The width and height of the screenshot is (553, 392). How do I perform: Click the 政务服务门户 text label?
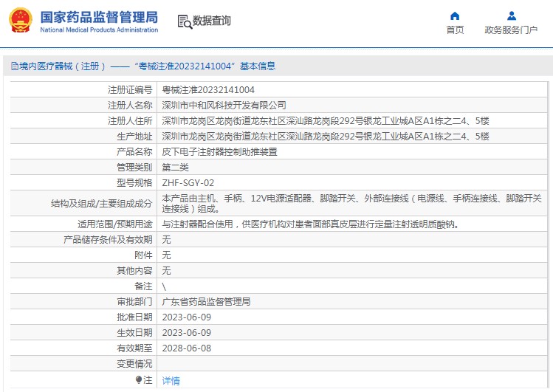pyautogui.click(x=511, y=30)
